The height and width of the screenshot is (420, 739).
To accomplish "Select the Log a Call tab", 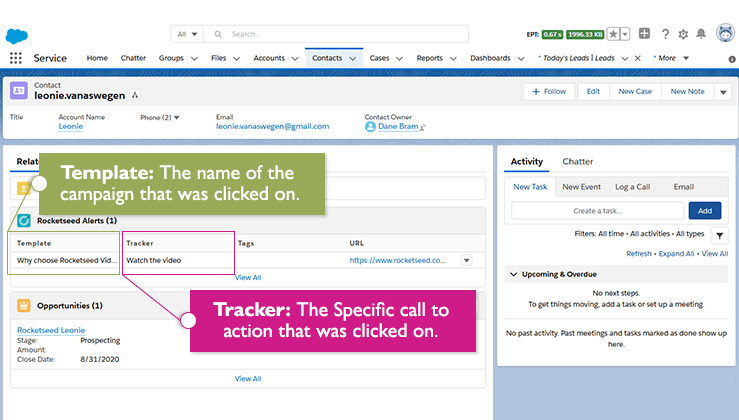I will pos(632,187).
